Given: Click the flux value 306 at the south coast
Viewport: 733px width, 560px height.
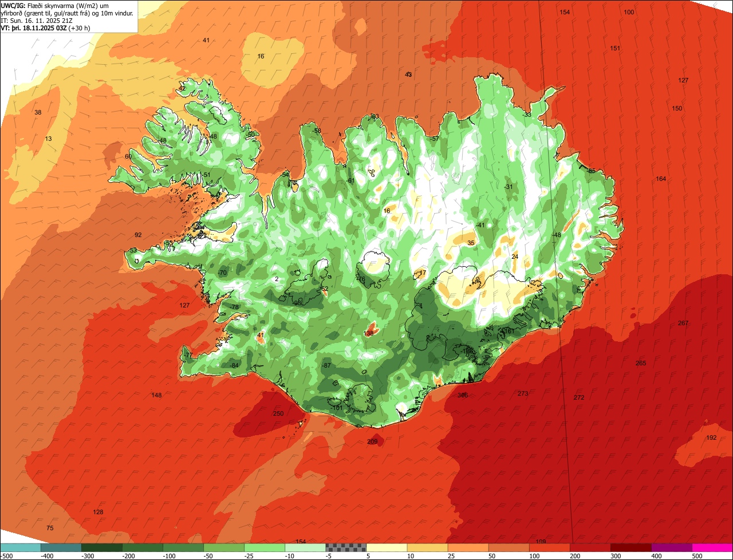Looking at the screenshot, I should (x=463, y=395).
